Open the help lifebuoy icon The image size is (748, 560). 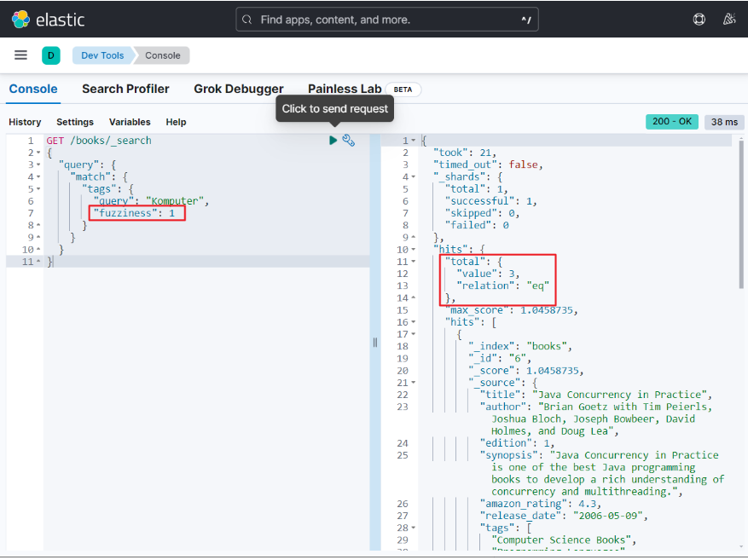point(699,20)
